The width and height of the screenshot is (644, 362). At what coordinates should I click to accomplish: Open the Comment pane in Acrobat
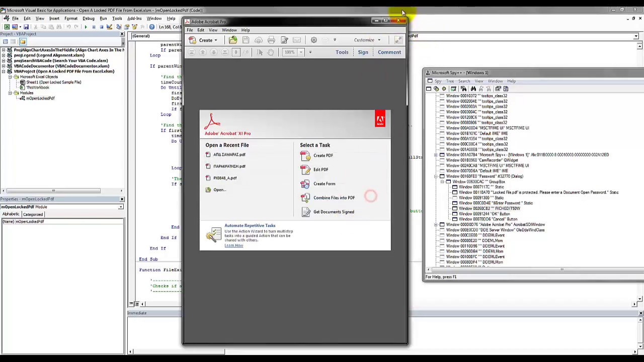[x=389, y=52]
